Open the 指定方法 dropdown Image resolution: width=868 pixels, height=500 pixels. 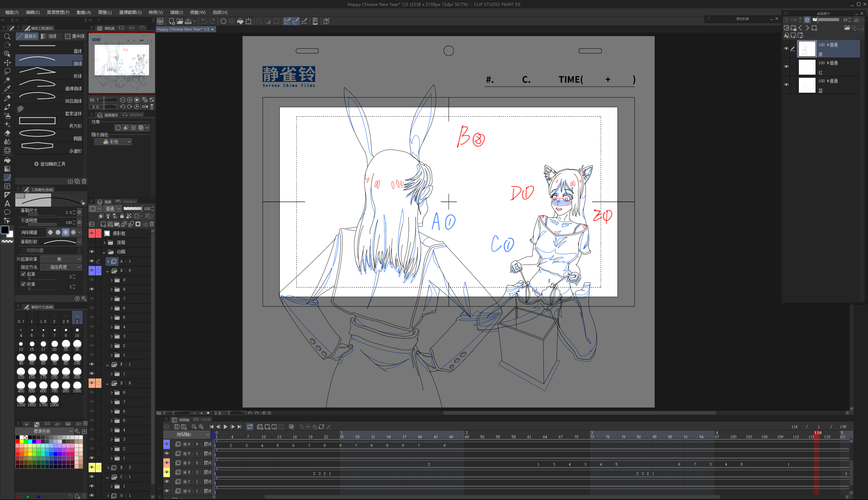[x=61, y=267]
